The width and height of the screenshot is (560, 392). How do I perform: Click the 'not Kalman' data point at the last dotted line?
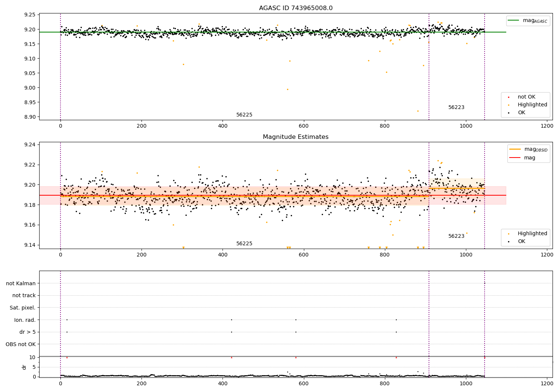point(485,283)
